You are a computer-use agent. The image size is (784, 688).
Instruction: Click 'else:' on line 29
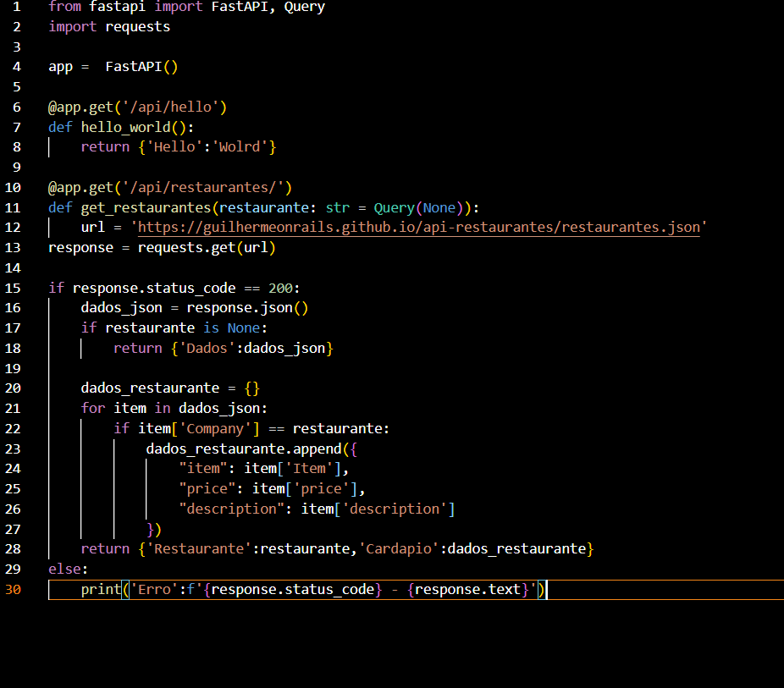pos(68,570)
